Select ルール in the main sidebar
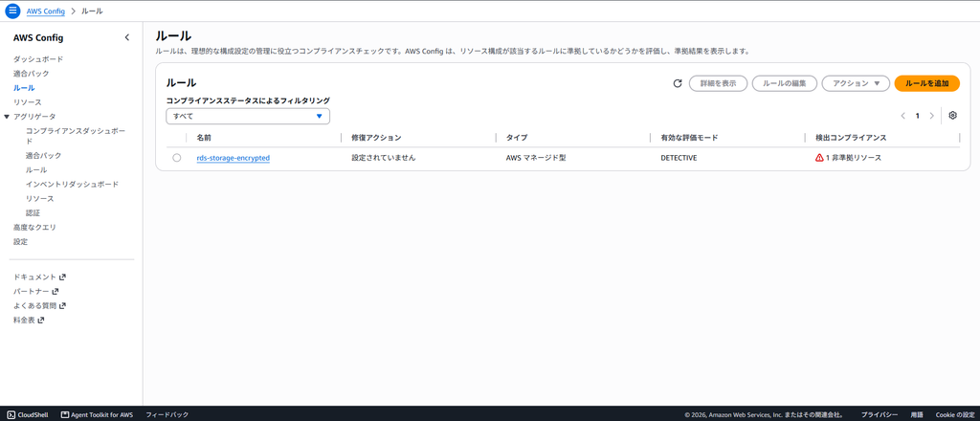980x421 pixels. (x=24, y=88)
